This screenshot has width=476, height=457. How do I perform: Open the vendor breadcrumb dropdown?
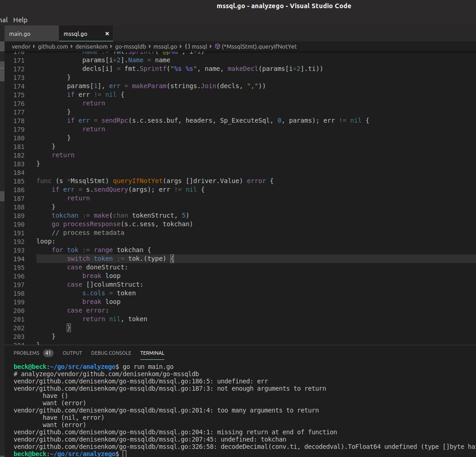click(x=21, y=46)
